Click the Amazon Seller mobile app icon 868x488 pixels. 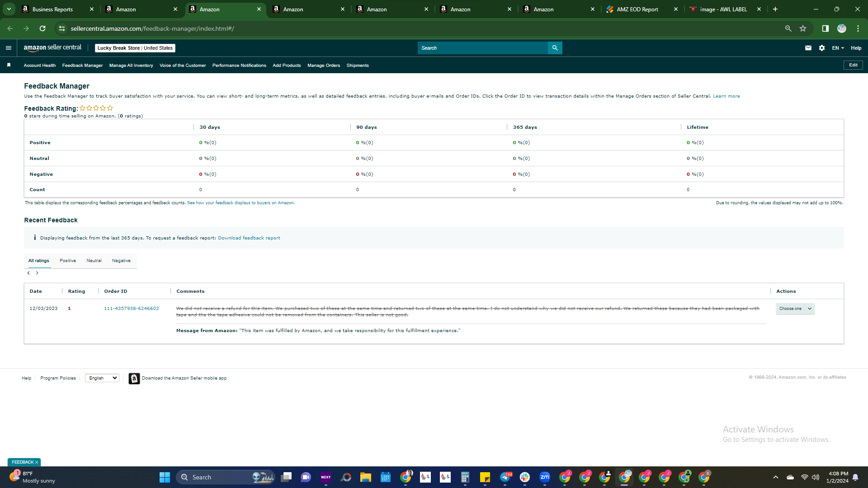[134, 378]
